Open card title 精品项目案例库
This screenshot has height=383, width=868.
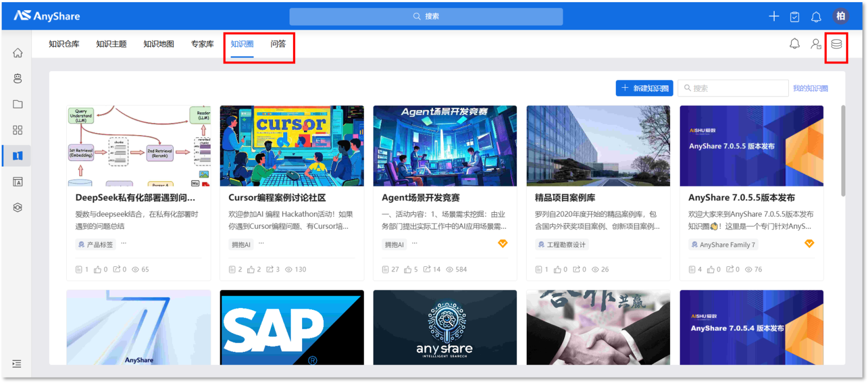(x=565, y=198)
